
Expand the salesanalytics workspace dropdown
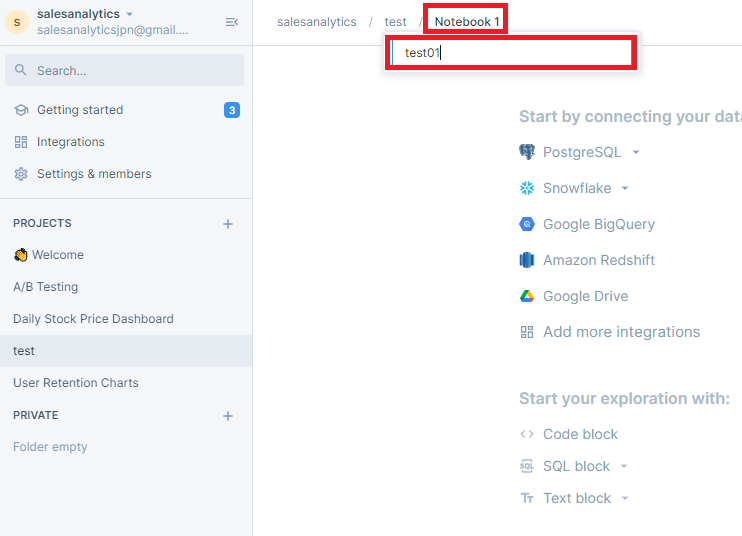tap(129, 14)
